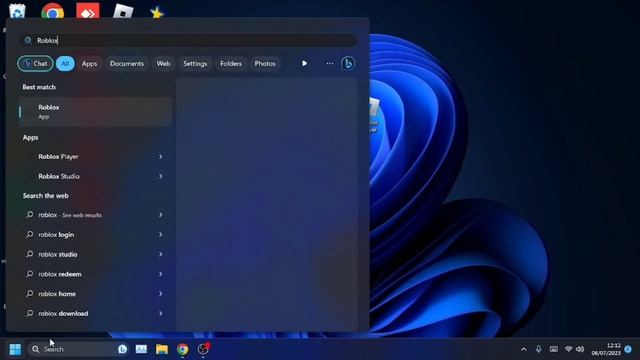Open the Roblox App best match
This screenshot has height=360, width=640.
pyautogui.click(x=95, y=111)
